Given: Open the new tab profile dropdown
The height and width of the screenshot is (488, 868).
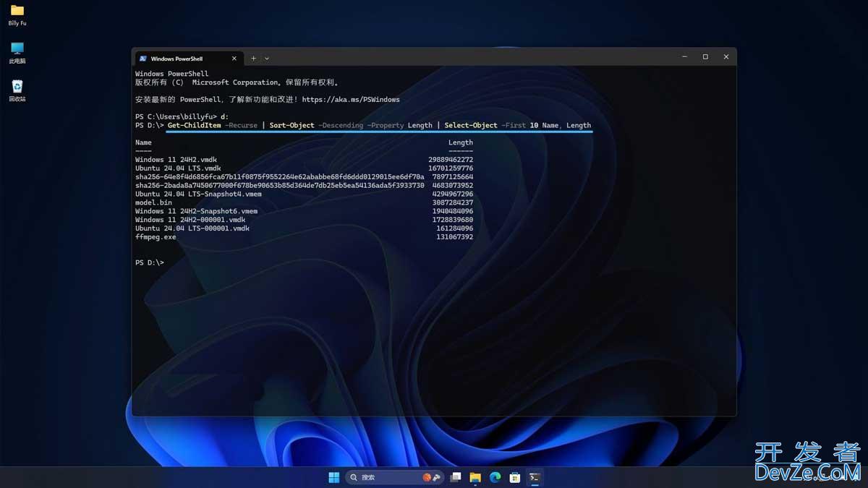Looking at the screenshot, I should click(267, 59).
